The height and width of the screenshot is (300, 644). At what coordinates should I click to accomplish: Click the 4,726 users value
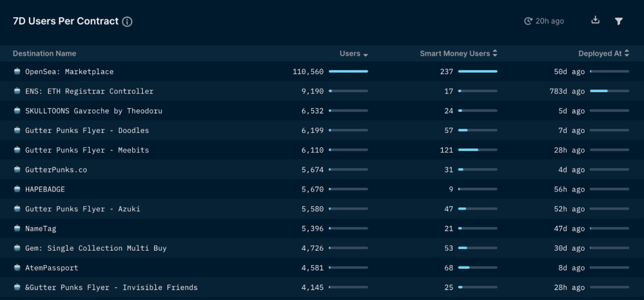point(312,248)
